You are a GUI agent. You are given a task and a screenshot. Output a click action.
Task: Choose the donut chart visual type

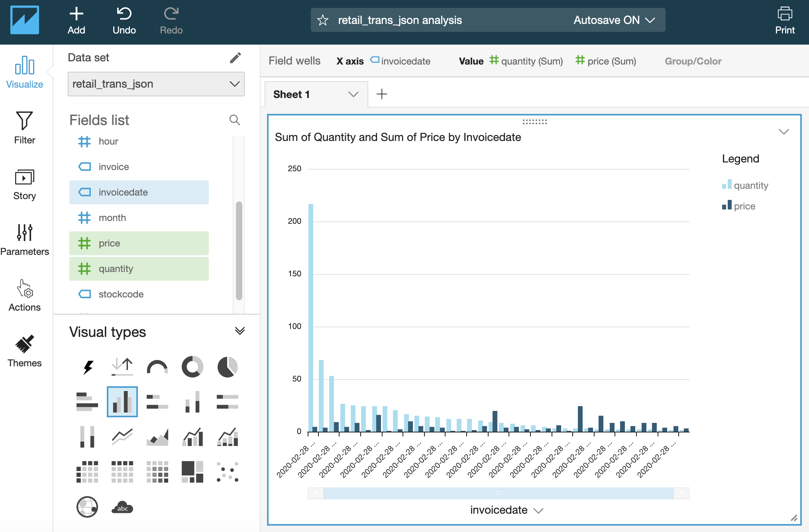coord(192,367)
